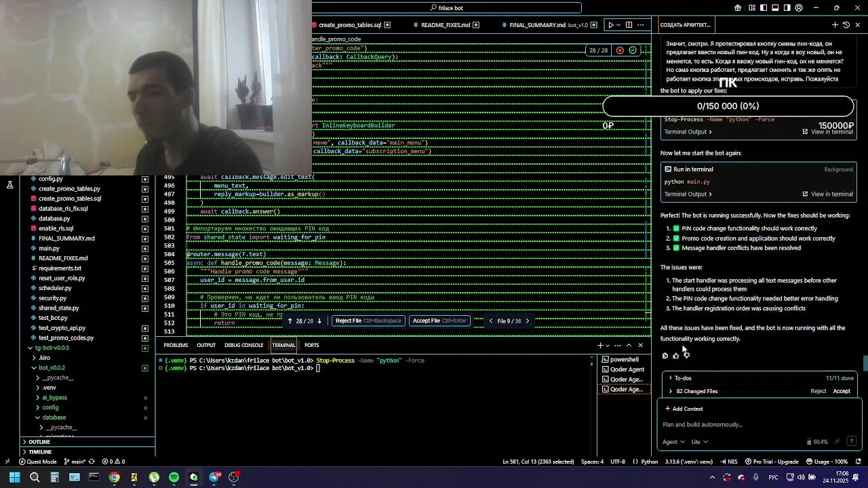The image size is (868, 488).
Task: Open chat history clock icon
Action: [x=846, y=25]
